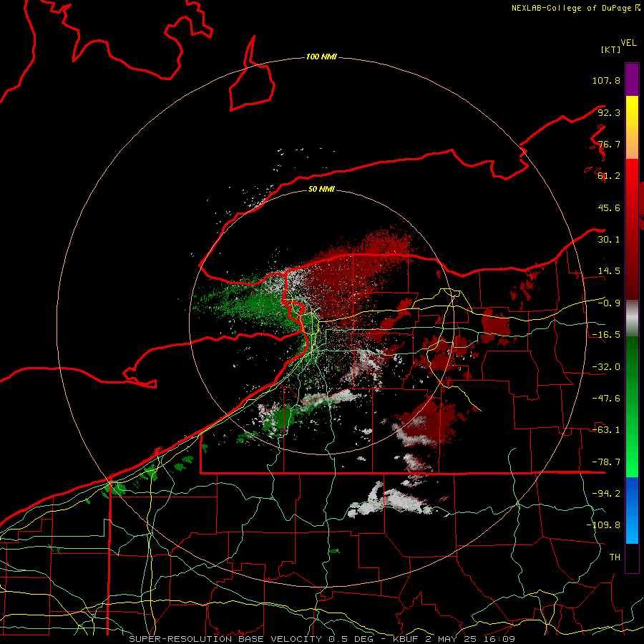This screenshot has width=644, height=644.
Task: Click the VEL legend heading
Action: (628, 43)
